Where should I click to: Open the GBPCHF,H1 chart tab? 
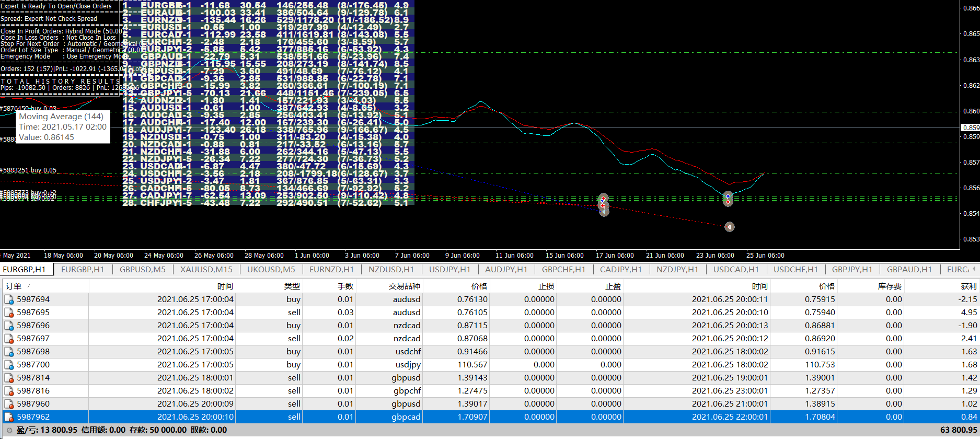point(563,270)
